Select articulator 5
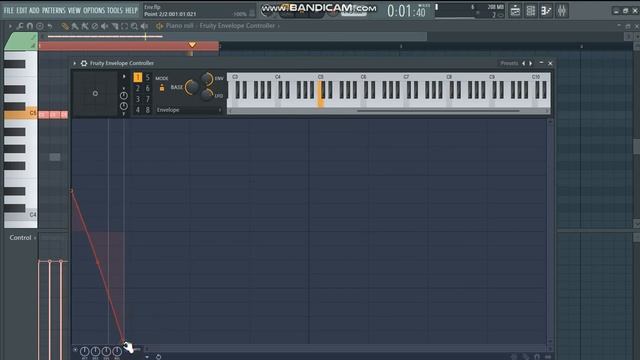This screenshot has height=360, width=640. point(148,78)
